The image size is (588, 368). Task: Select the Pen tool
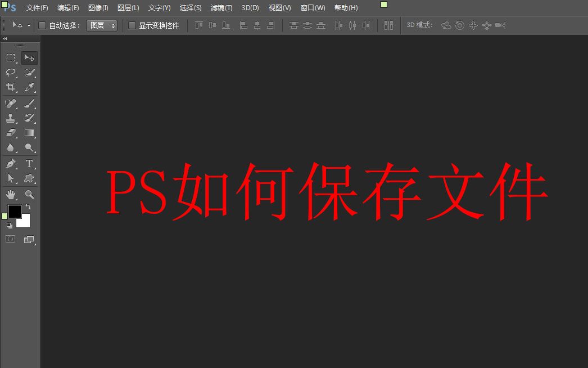tap(10, 164)
